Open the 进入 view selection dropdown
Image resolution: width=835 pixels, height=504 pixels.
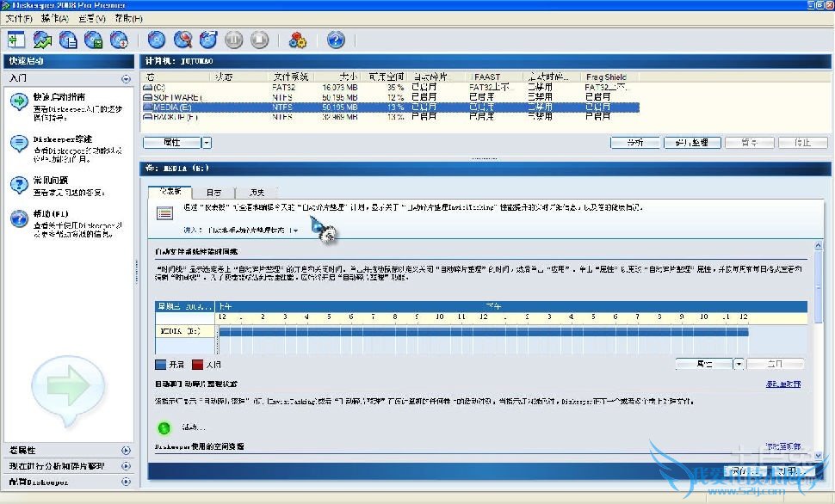(294, 230)
